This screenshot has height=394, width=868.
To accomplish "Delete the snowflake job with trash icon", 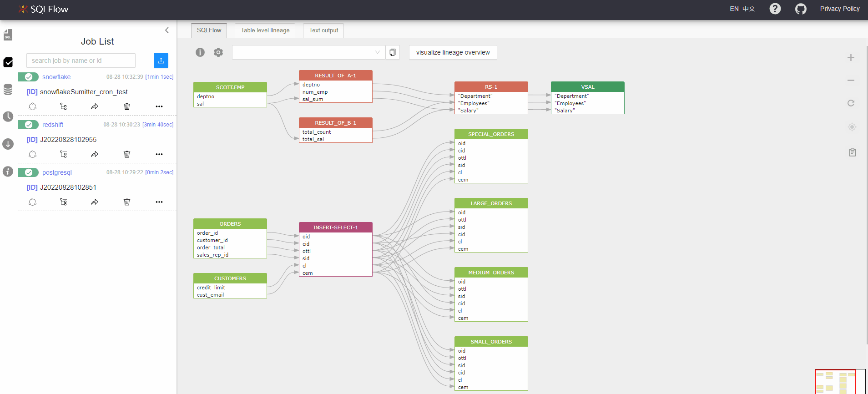I will [127, 106].
